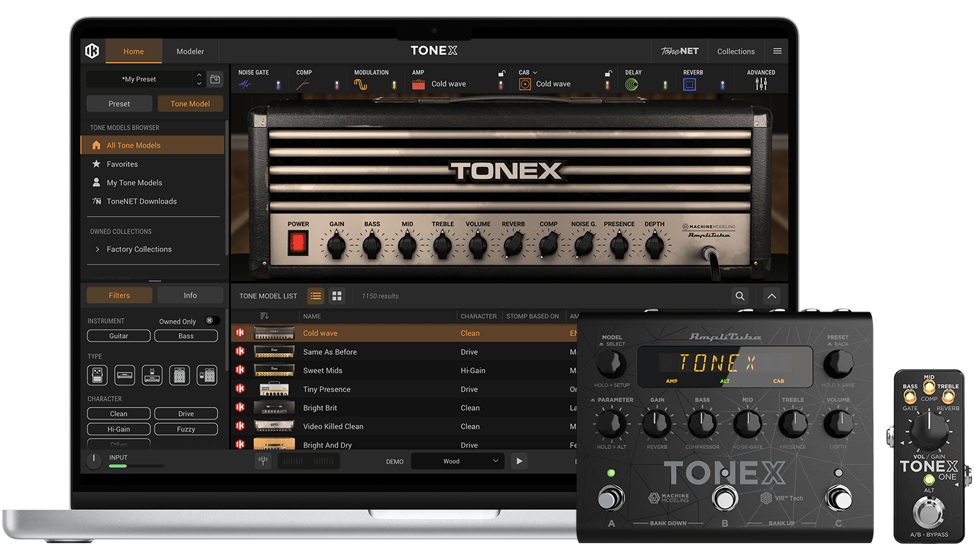Image resolution: width=974 pixels, height=560 pixels.
Task: Select the Reverb effect icon
Action: 689,84
